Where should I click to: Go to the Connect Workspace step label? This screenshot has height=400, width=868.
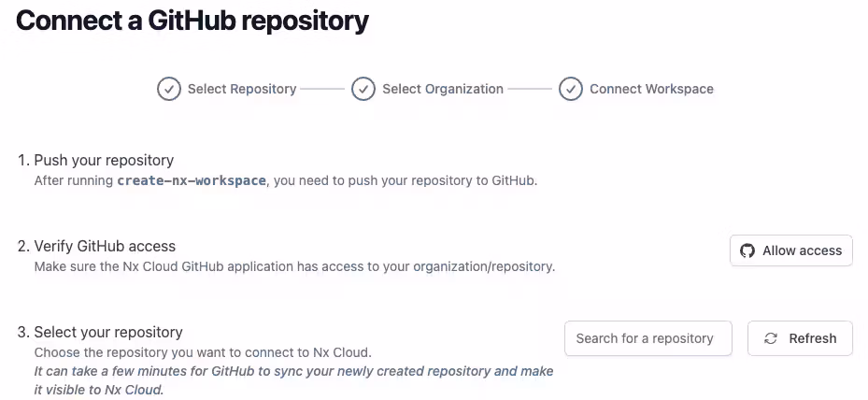[651, 89]
